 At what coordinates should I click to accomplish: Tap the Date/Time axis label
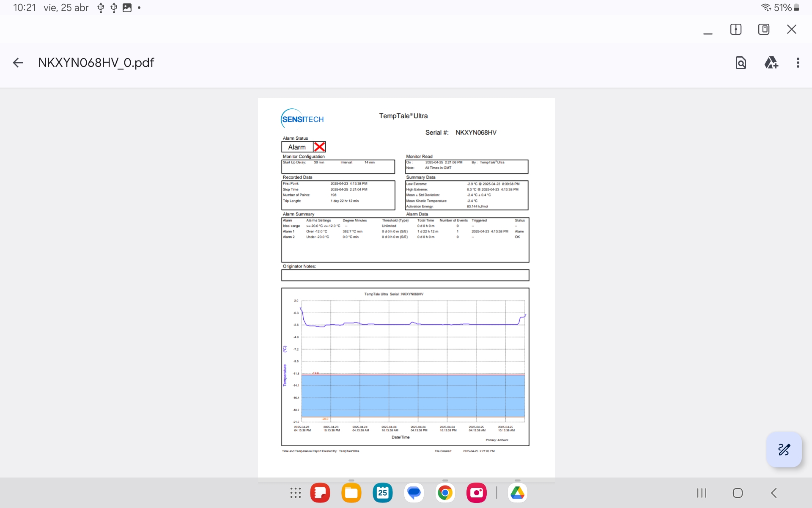pyautogui.click(x=401, y=437)
